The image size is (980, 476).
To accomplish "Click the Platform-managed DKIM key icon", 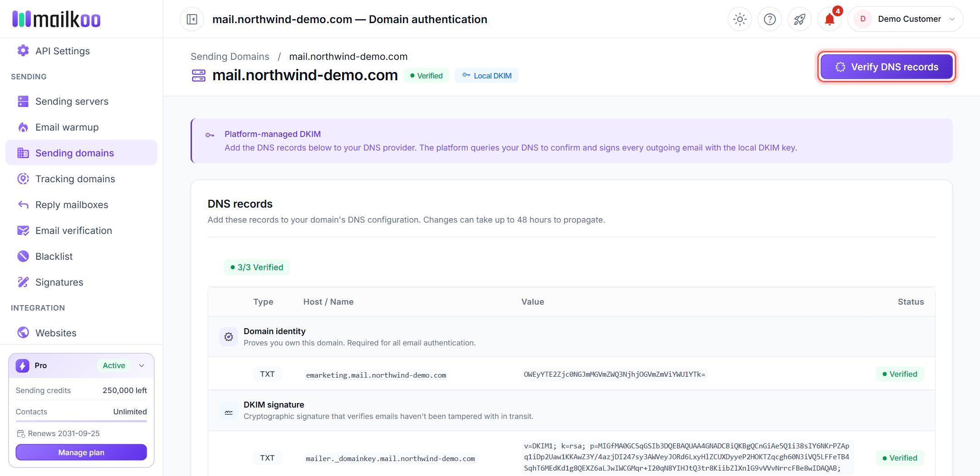I will [x=210, y=135].
